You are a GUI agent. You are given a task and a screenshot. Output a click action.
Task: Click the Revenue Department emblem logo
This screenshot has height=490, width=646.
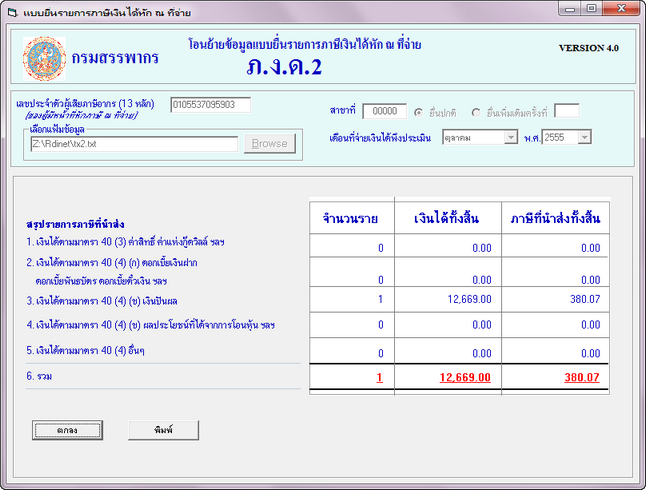[44, 59]
